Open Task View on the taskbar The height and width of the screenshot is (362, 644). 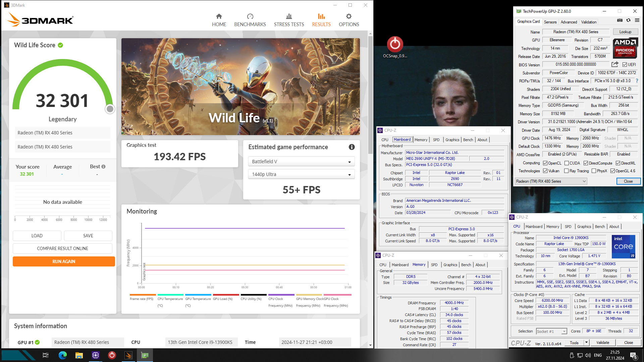pyautogui.click(x=46, y=355)
